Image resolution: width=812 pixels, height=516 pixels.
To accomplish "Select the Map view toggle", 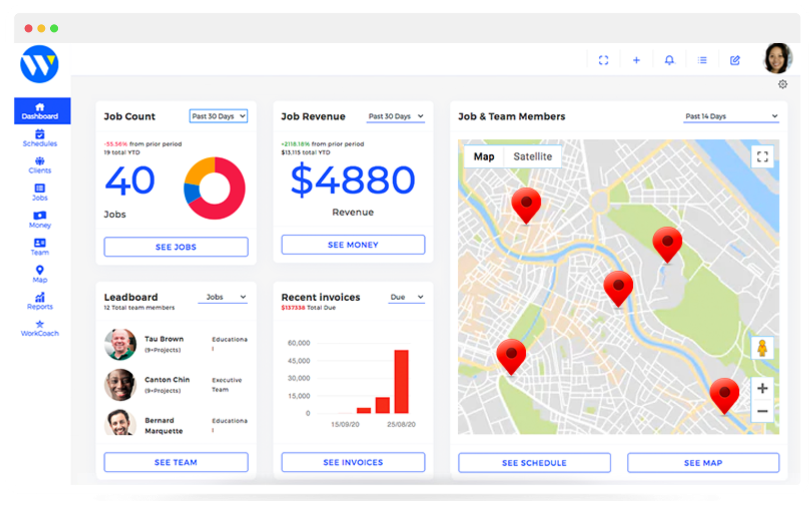I will click(x=484, y=156).
